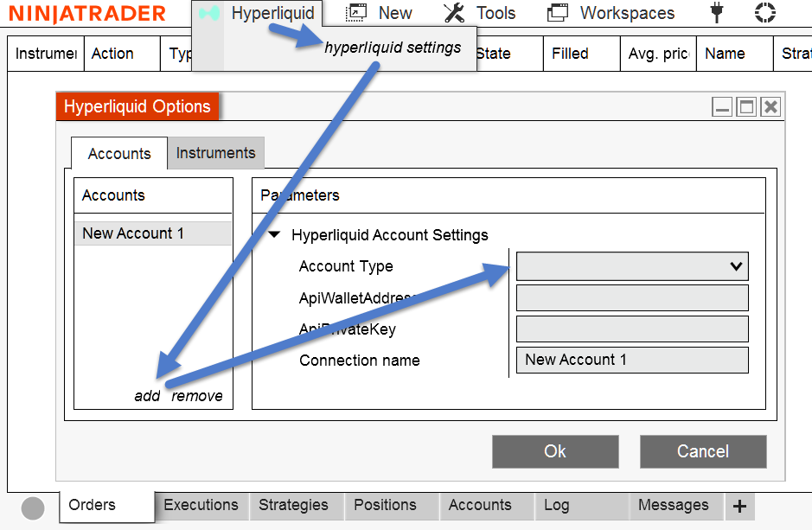
Task: Add a new tab with plus icon
Action: pyautogui.click(x=739, y=507)
